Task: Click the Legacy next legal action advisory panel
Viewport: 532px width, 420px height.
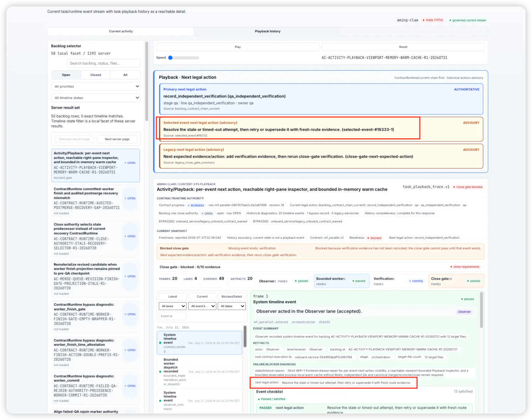Action: 321,156
